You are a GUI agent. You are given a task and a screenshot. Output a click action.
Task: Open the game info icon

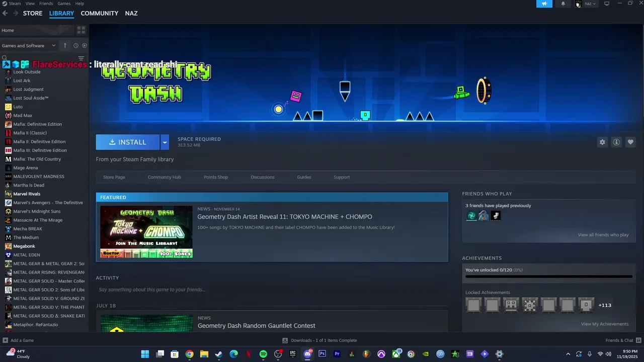(616, 142)
